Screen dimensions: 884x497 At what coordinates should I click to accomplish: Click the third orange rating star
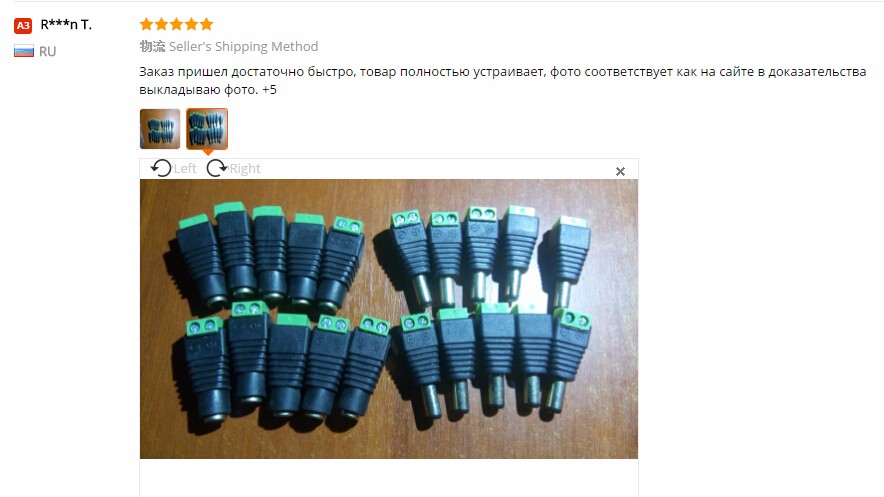tap(176, 24)
